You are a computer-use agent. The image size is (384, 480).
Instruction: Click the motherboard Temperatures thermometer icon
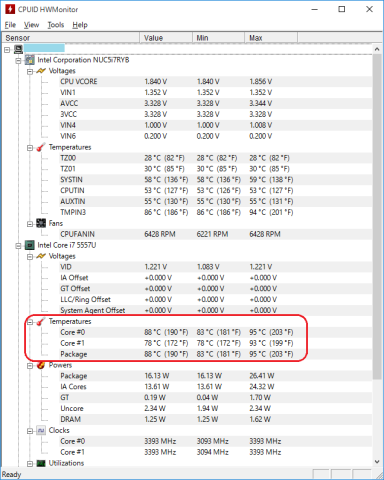(41, 147)
